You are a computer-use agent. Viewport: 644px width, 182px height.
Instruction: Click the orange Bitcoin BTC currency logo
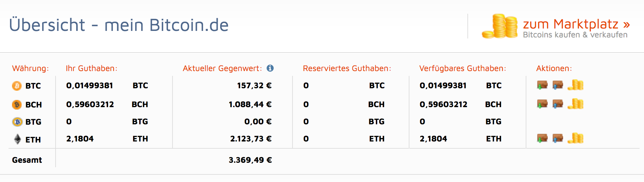coord(17,86)
